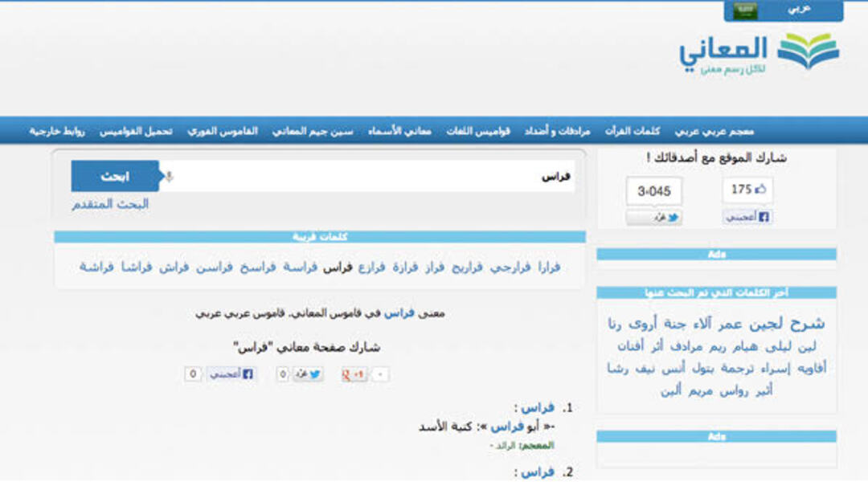Click recent search word ريم
Image resolution: width=868 pixels, height=482 pixels.
pos(718,347)
